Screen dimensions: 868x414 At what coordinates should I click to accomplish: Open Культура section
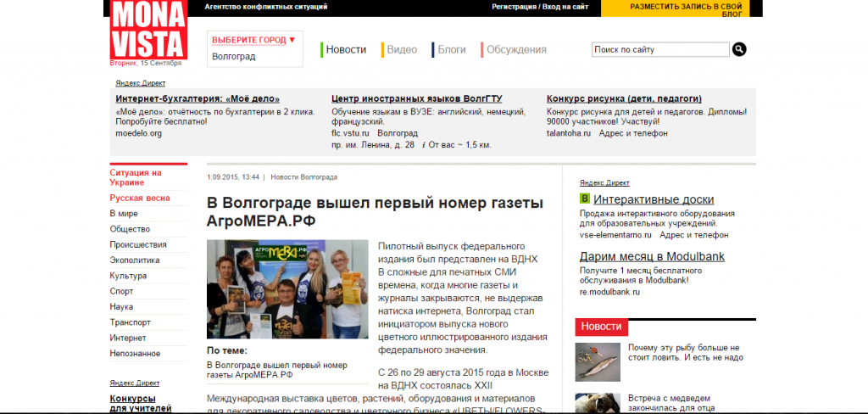(128, 276)
